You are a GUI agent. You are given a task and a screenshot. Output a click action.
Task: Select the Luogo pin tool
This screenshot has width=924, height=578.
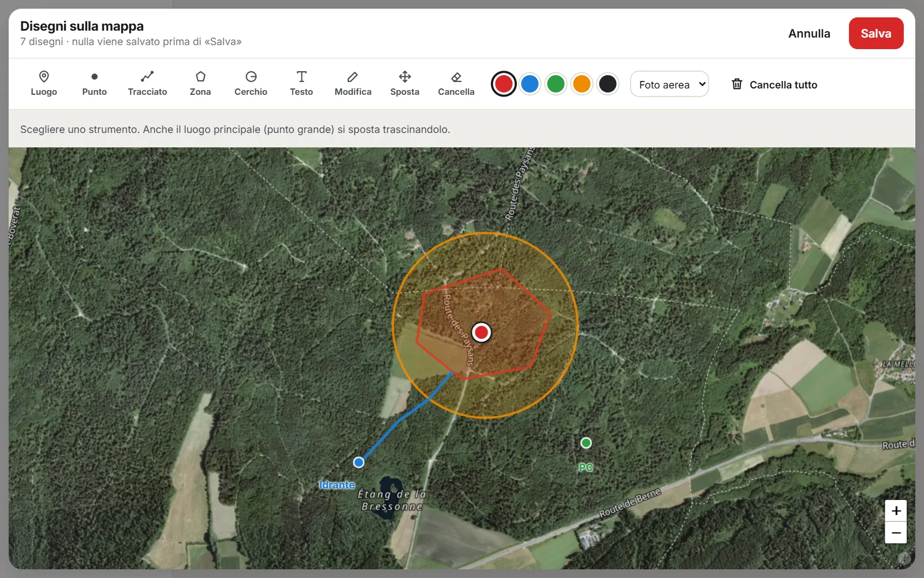tap(44, 84)
